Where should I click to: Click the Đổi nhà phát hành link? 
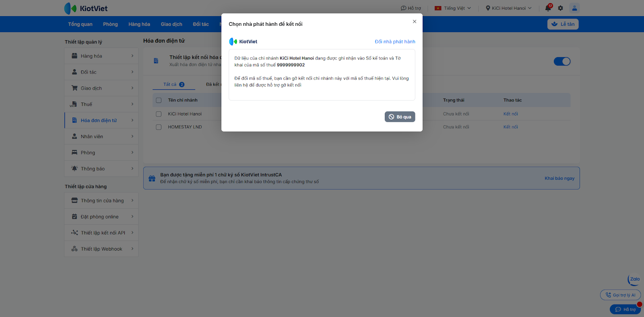click(x=395, y=41)
